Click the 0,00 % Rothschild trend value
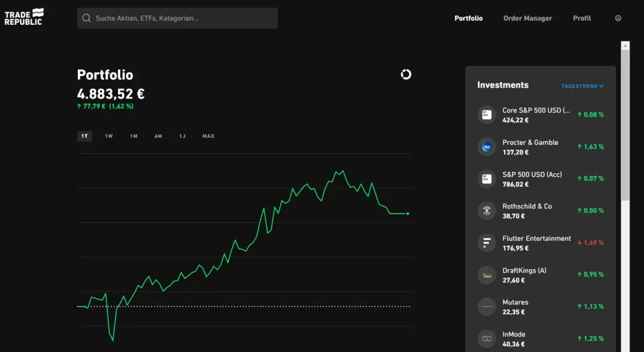644x352 pixels. point(590,210)
